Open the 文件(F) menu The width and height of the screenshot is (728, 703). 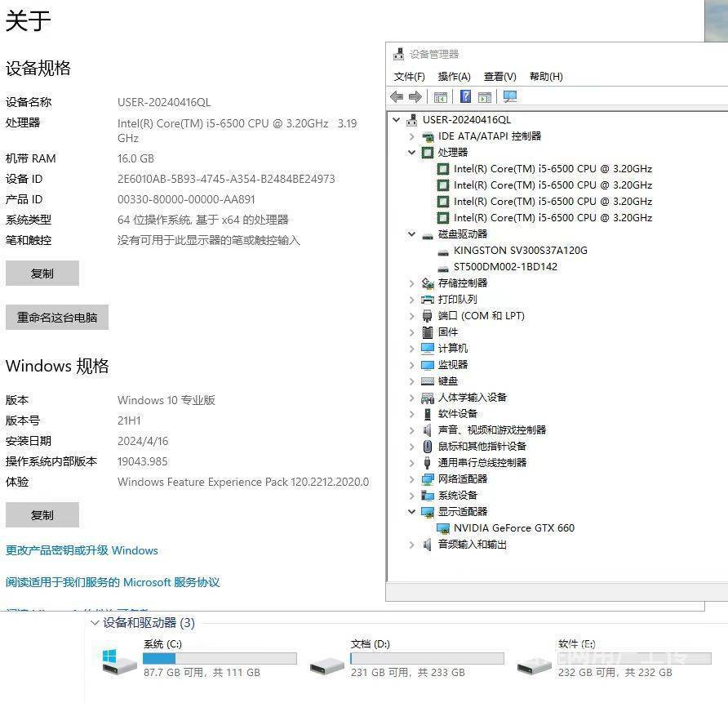pyautogui.click(x=409, y=77)
